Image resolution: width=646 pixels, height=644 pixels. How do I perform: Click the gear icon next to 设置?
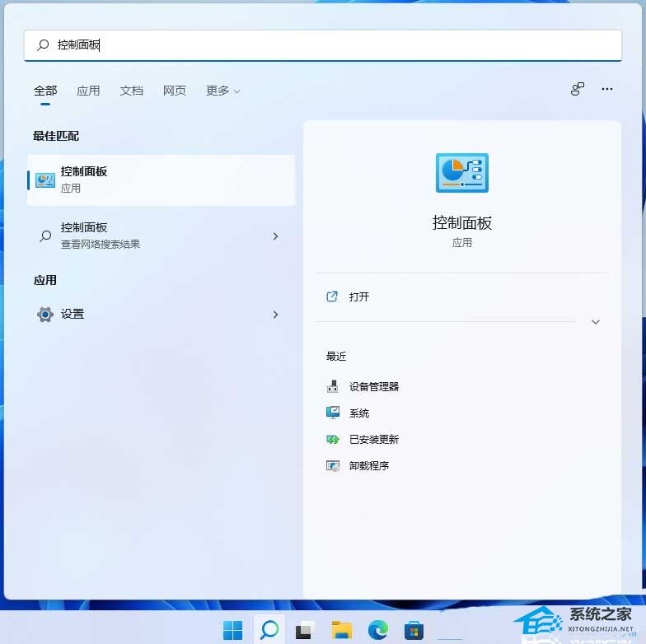coord(45,315)
